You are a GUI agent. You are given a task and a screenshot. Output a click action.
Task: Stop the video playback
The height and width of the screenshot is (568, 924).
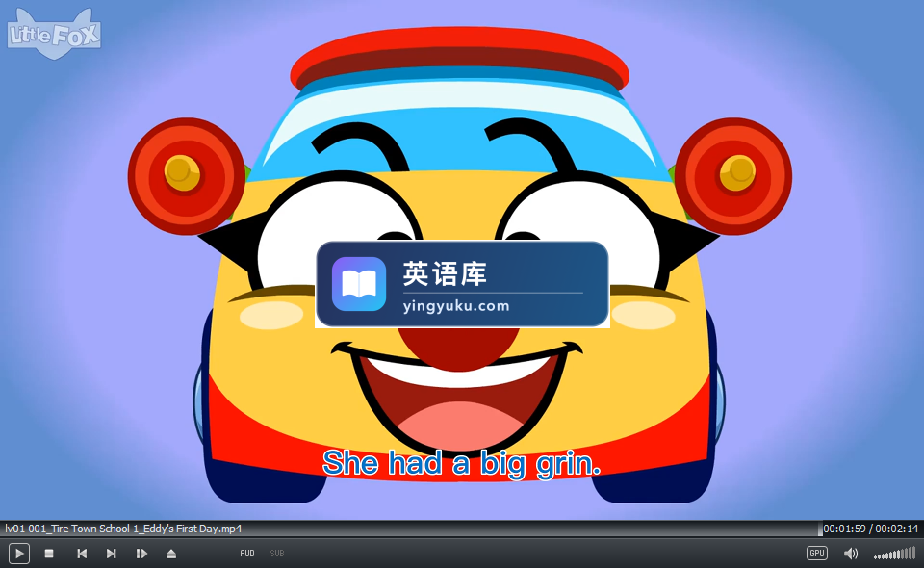(49, 554)
